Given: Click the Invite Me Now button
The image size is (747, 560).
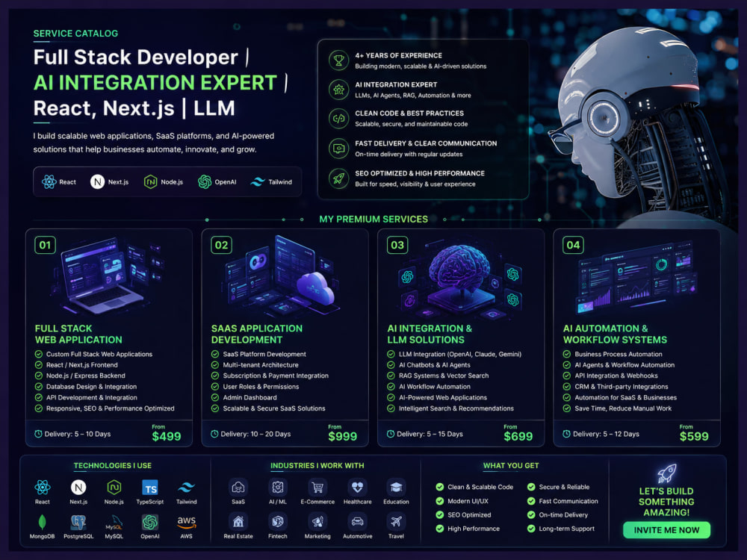Looking at the screenshot, I should 666,530.
